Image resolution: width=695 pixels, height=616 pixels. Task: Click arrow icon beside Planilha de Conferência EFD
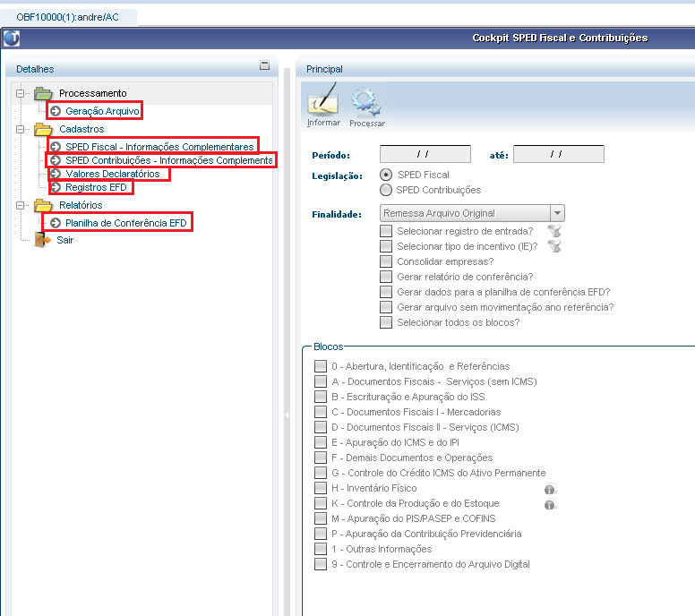coord(56,222)
